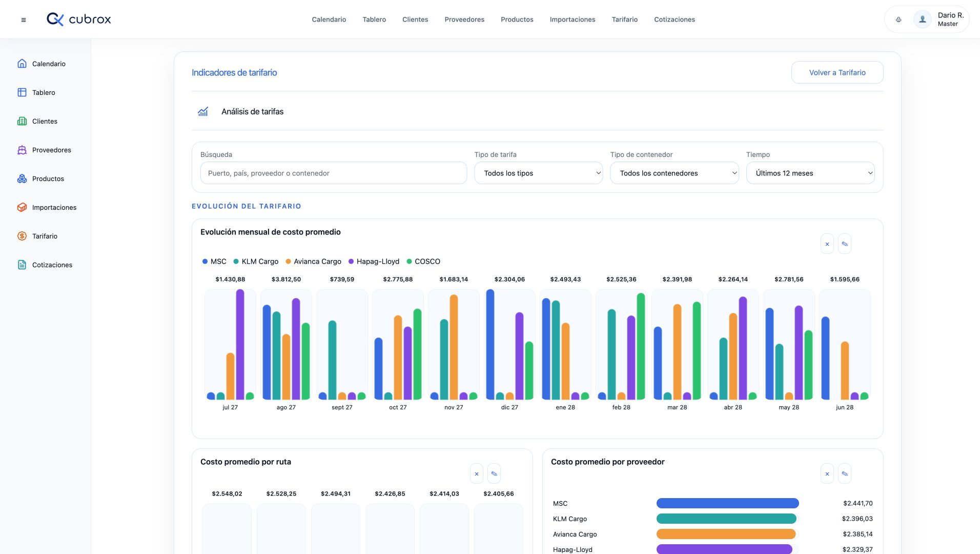Click the small icon left of the user avatar
The height and width of the screenshot is (554, 980).
pyautogui.click(x=899, y=19)
